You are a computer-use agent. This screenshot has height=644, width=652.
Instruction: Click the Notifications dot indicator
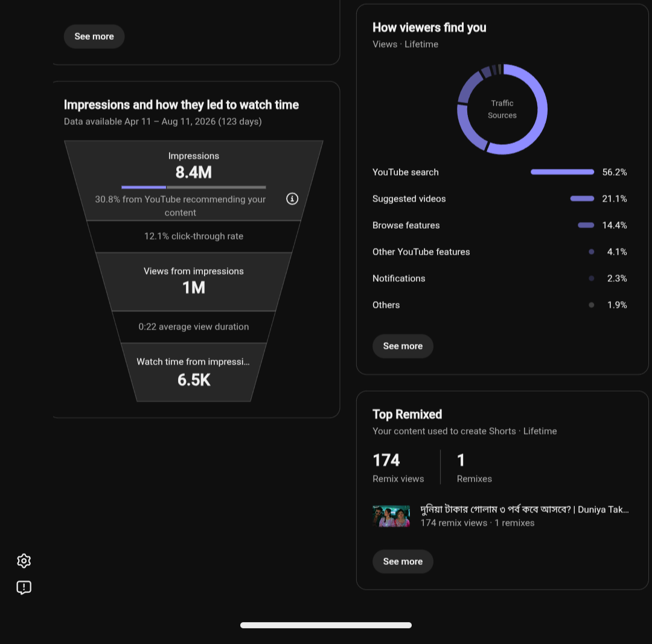[591, 278]
